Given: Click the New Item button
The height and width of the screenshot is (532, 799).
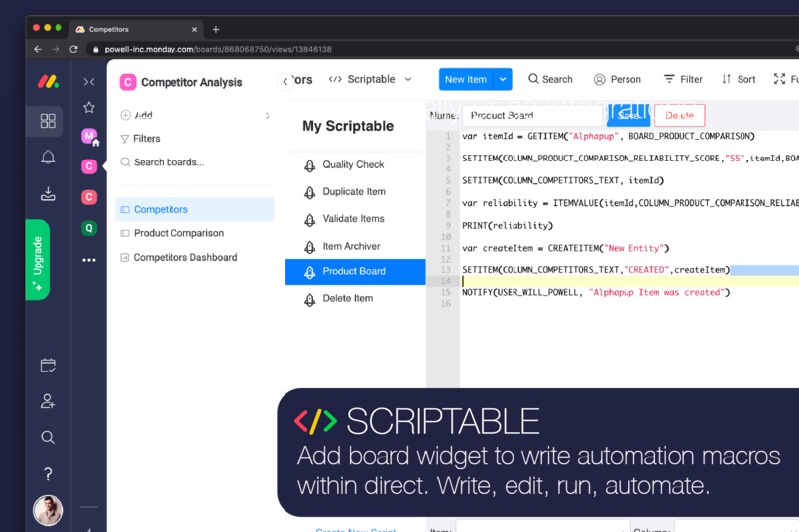Looking at the screenshot, I should pos(465,79).
